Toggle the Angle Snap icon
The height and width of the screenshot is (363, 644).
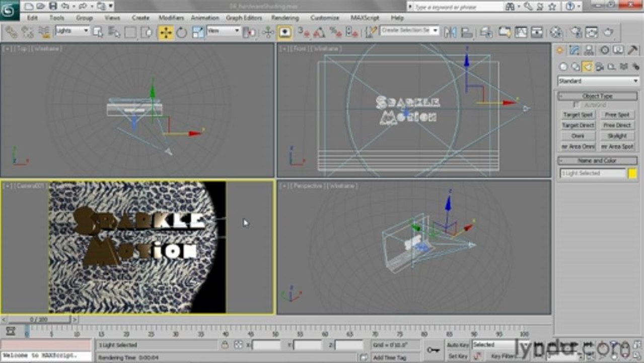[x=319, y=32]
